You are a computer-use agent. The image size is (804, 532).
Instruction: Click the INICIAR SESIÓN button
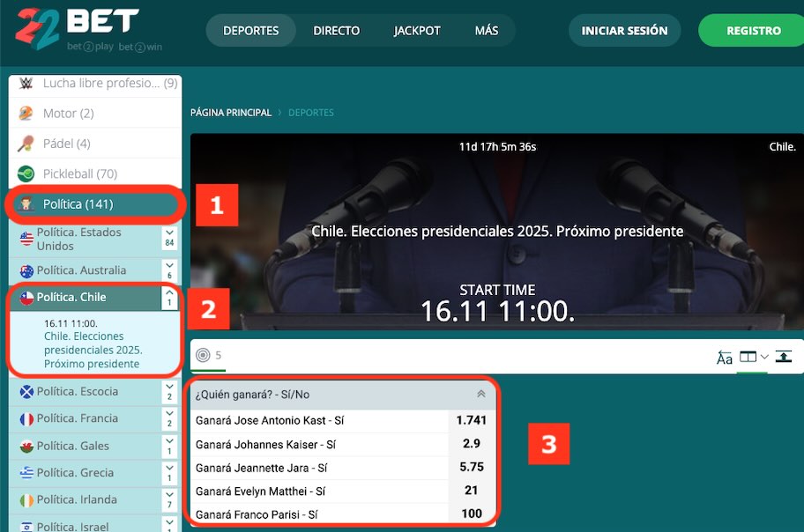pyautogui.click(x=624, y=31)
